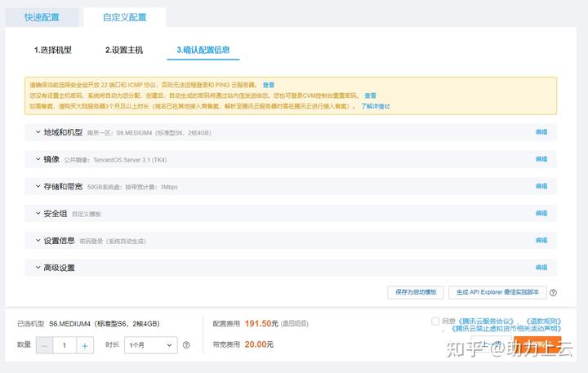
Task: Edit the 设置信息 section
Action: (541, 240)
